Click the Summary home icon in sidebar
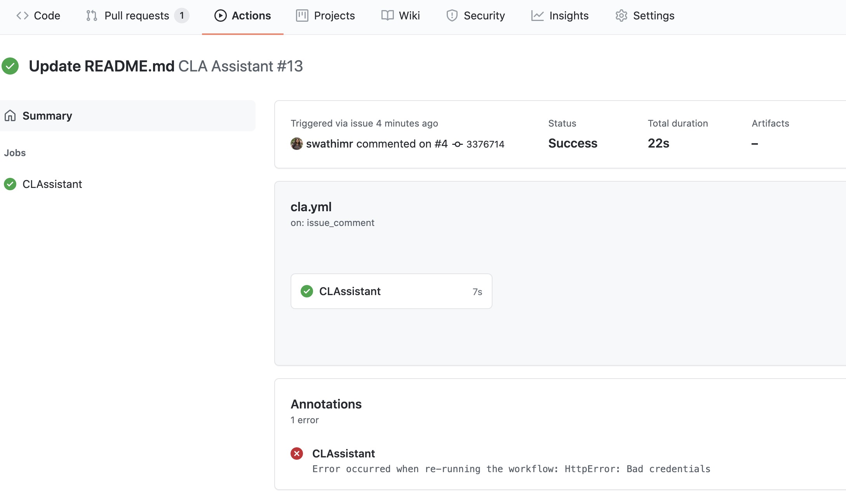 pyautogui.click(x=10, y=116)
